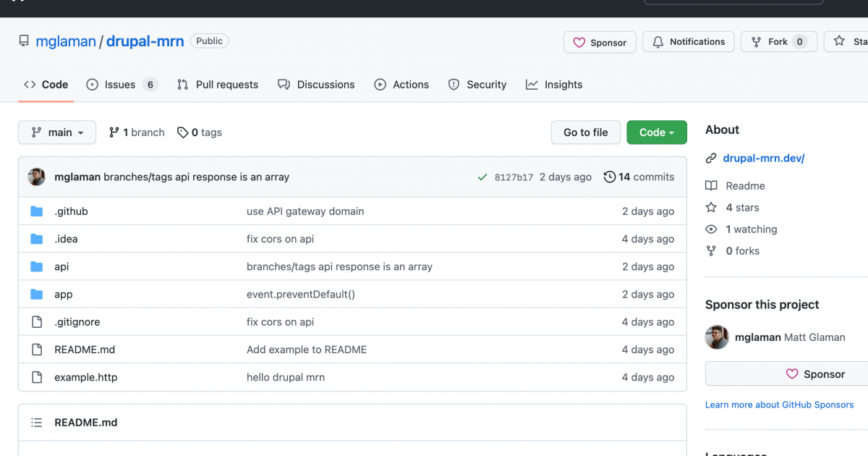Enable notifications with the bell button
The image size is (868, 456).
pyautogui.click(x=688, y=41)
